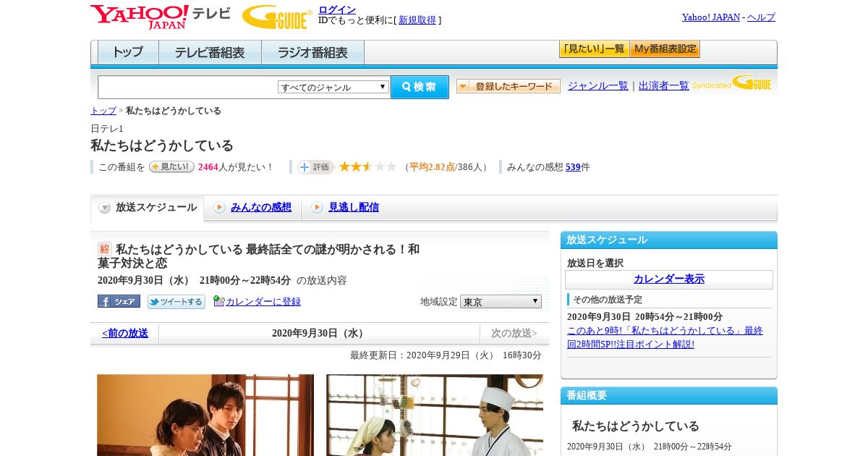Click the G-GUIDE logo in header
868x456 pixels.
click(277, 17)
